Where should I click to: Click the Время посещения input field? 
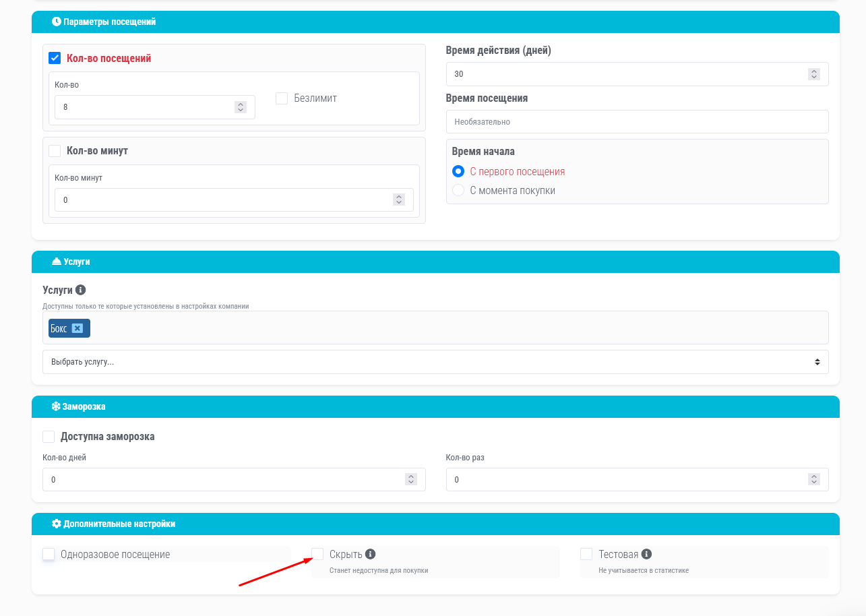[637, 122]
